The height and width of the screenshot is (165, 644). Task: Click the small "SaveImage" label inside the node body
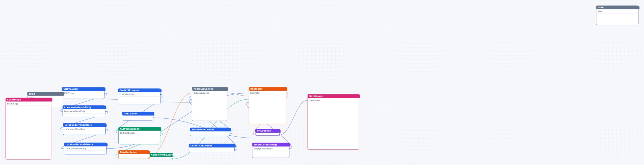315,100
